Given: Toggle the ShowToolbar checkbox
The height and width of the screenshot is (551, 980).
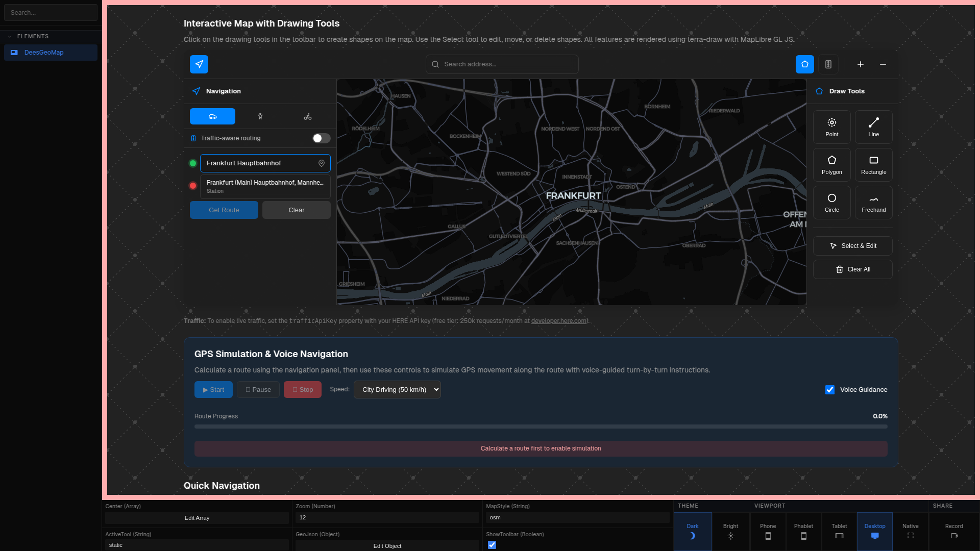Looking at the screenshot, I should pos(492,545).
